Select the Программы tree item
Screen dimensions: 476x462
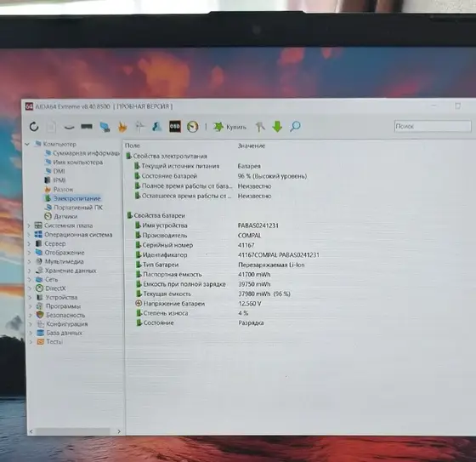tap(59, 306)
